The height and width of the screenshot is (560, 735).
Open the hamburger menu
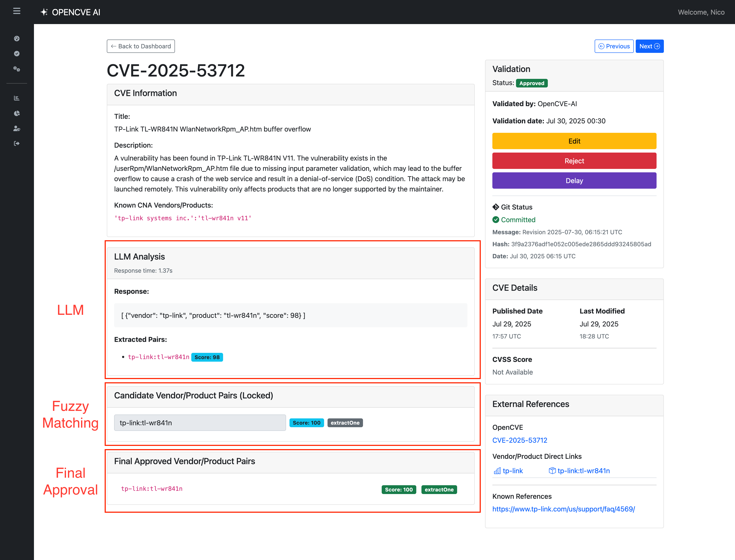coord(17,11)
